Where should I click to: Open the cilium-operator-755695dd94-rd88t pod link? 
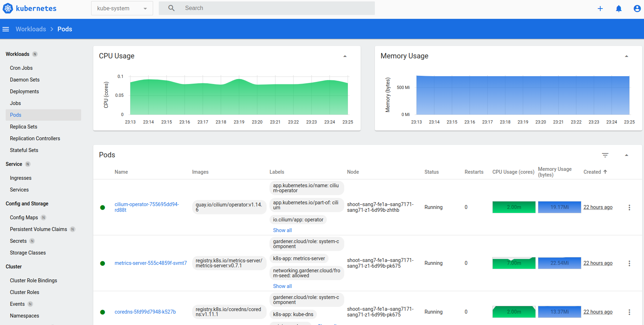coord(147,207)
